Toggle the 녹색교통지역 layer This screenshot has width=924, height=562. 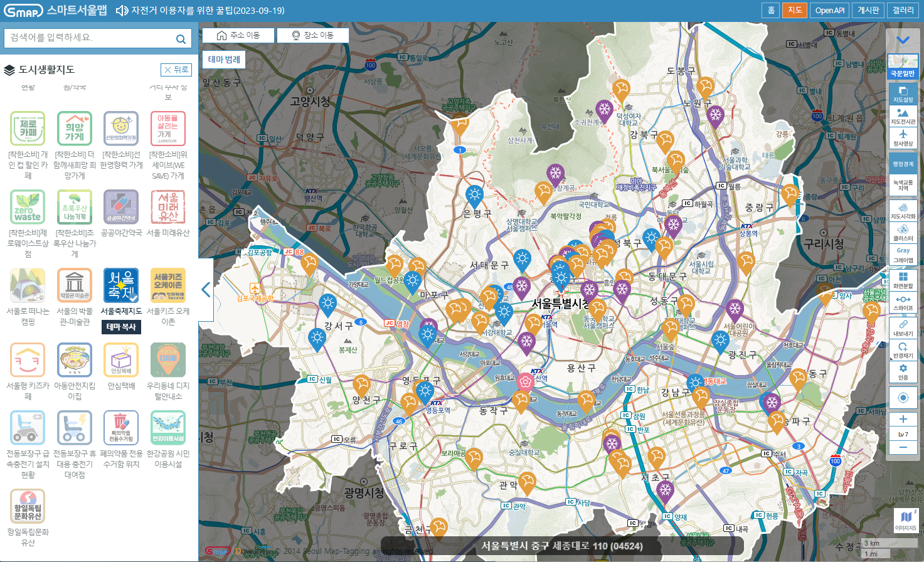coord(903,185)
